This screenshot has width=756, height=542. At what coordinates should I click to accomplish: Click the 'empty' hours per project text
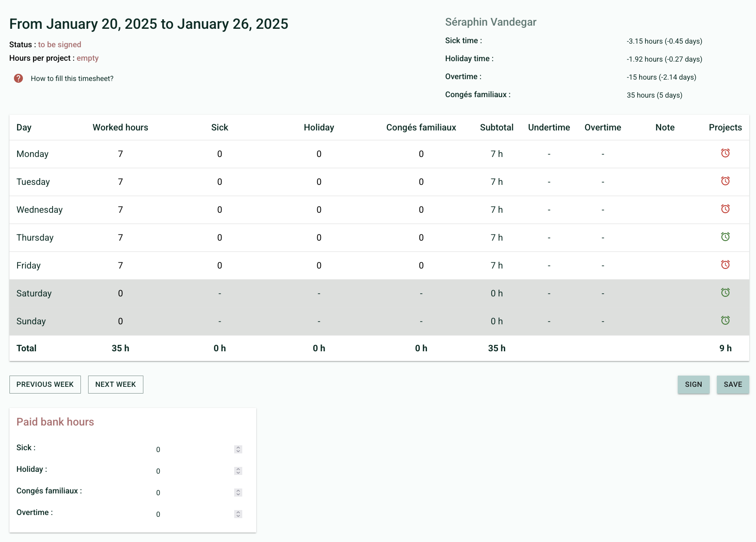88,58
